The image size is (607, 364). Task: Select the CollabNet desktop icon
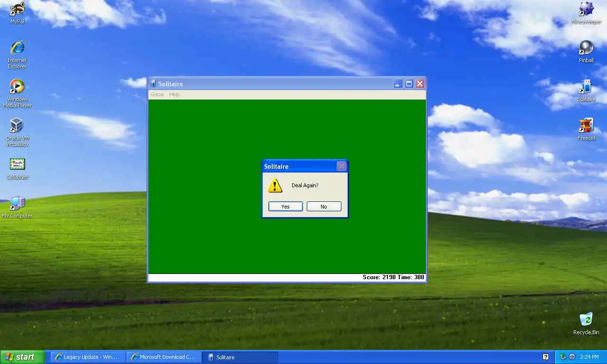[x=17, y=168]
